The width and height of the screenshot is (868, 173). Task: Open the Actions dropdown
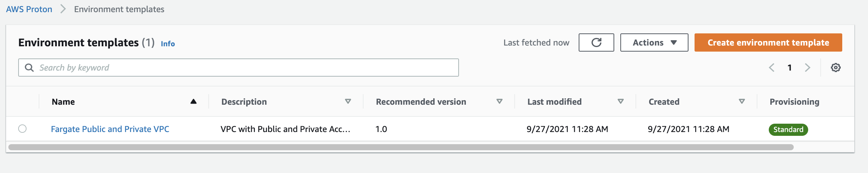(654, 42)
